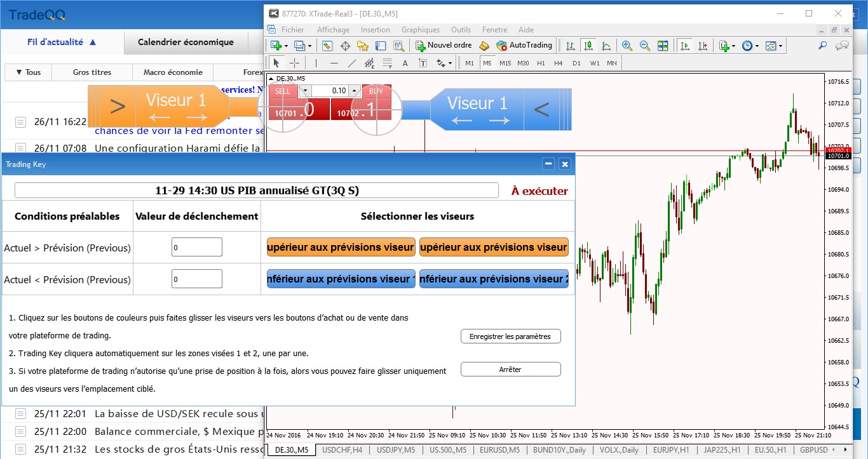Viewport: 868px width, 459px height.
Task: Click Enregistrer les paramètres button
Action: click(510, 336)
